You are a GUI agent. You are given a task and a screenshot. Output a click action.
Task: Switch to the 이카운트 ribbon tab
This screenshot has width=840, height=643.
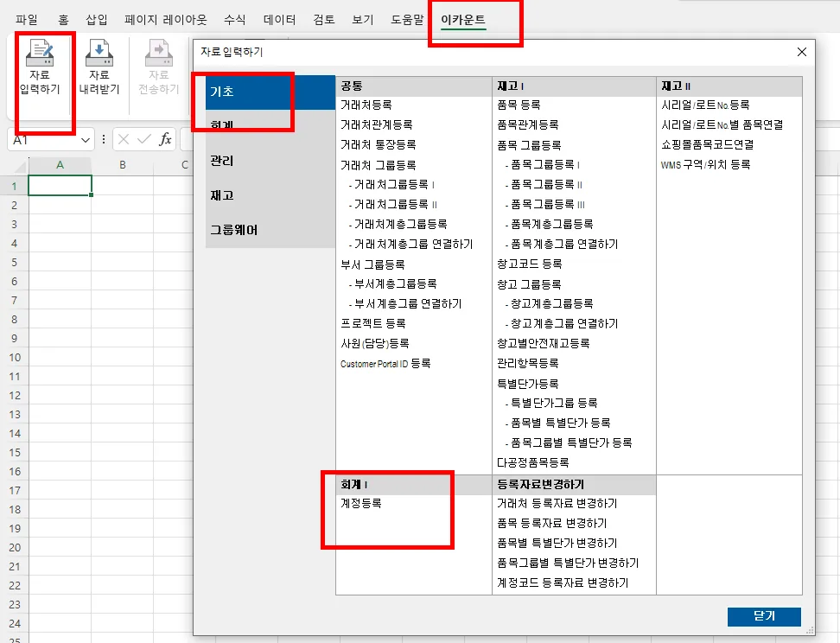pos(463,20)
